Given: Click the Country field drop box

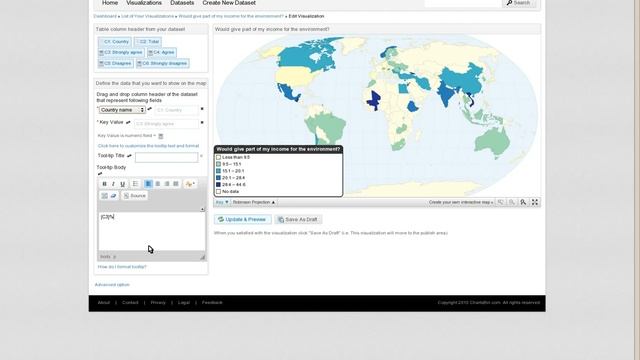Looking at the screenshot, I should (176, 110).
